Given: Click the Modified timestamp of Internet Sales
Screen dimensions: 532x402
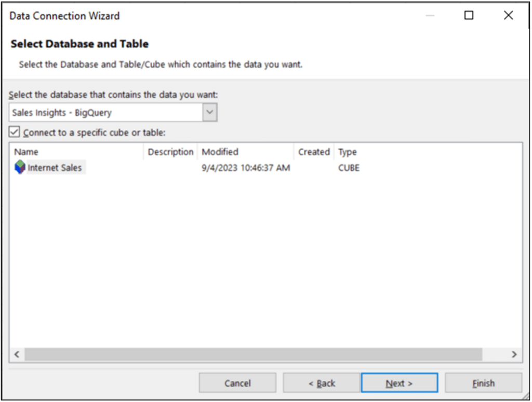Looking at the screenshot, I should coord(244,168).
